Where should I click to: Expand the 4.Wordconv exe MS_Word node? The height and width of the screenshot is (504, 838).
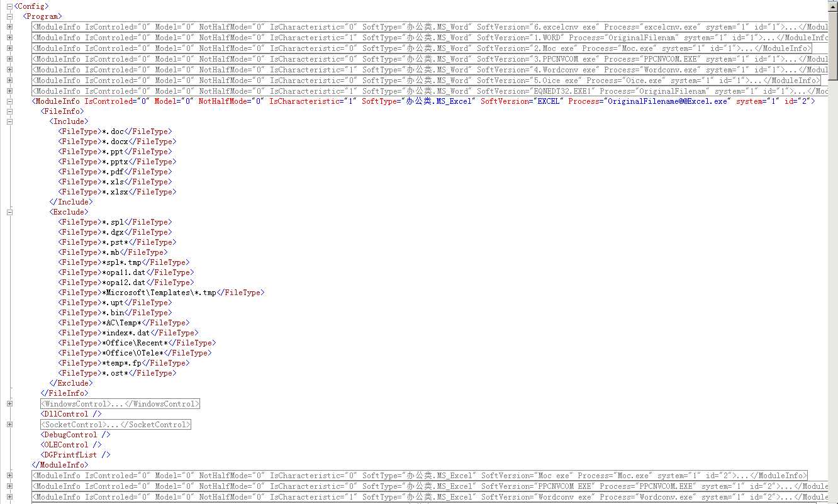pos(9,70)
